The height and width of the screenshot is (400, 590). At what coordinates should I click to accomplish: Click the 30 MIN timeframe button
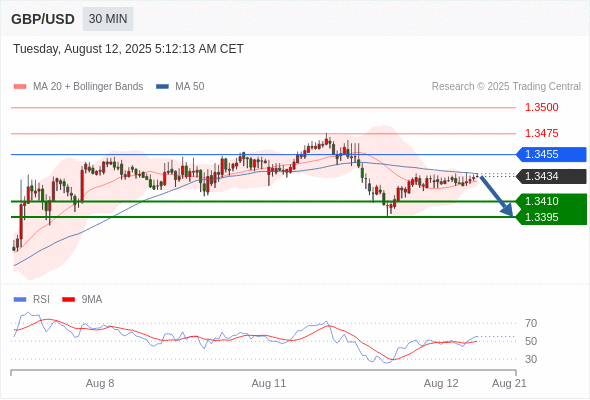[108, 19]
